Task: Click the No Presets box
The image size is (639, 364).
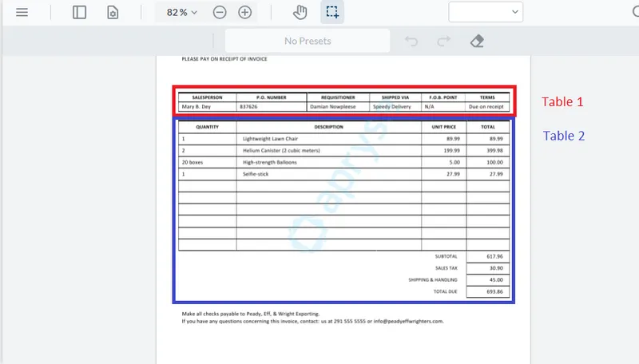Action: tap(308, 41)
